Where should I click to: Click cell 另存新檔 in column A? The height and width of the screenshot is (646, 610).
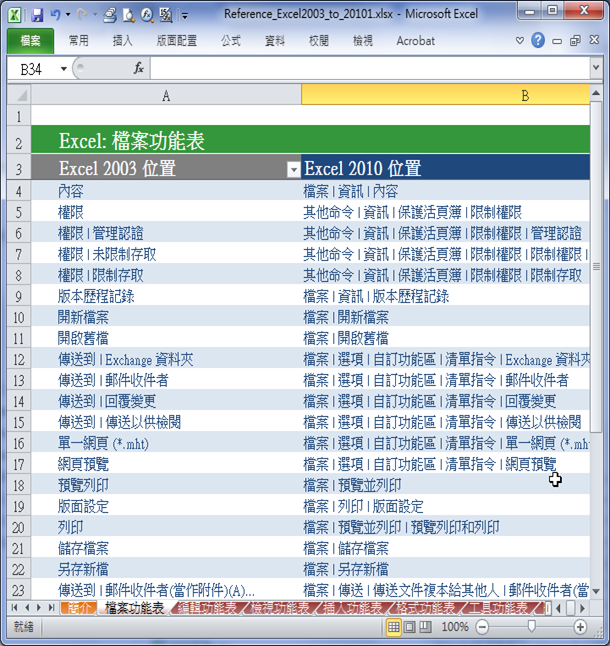click(x=166, y=570)
